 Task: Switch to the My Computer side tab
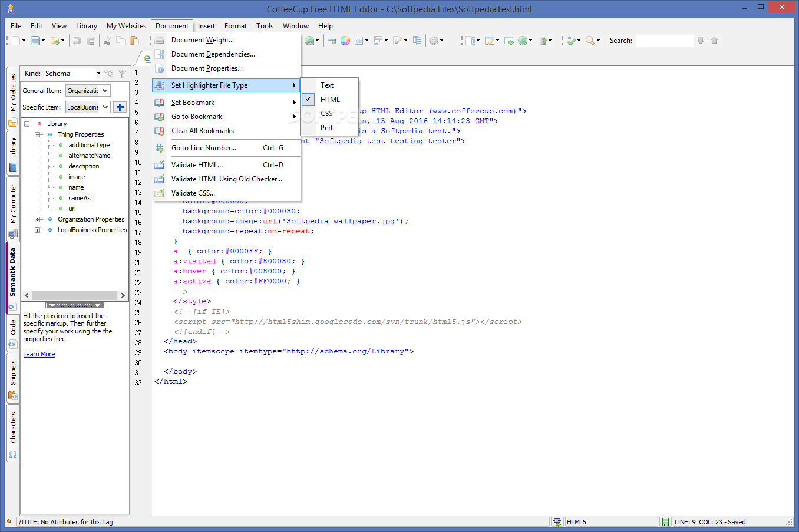click(x=13, y=210)
